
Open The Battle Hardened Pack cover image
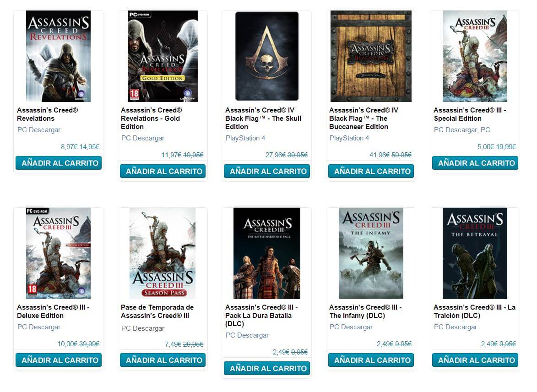tap(267, 253)
